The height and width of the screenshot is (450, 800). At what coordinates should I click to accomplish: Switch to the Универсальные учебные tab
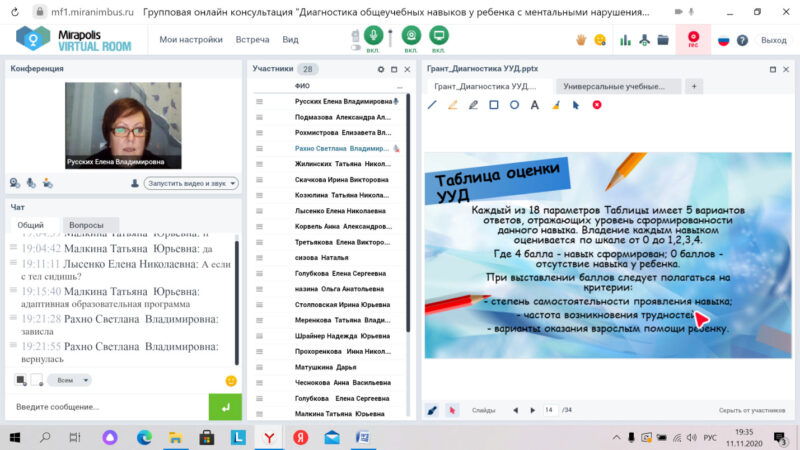618,86
